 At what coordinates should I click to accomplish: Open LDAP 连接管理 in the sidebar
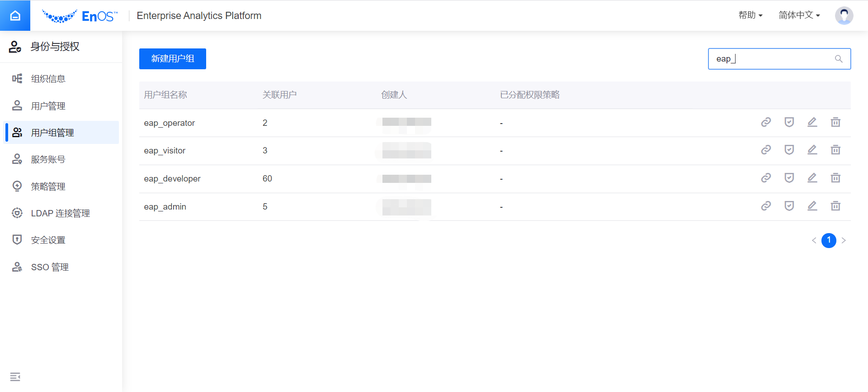coord(61,213)
